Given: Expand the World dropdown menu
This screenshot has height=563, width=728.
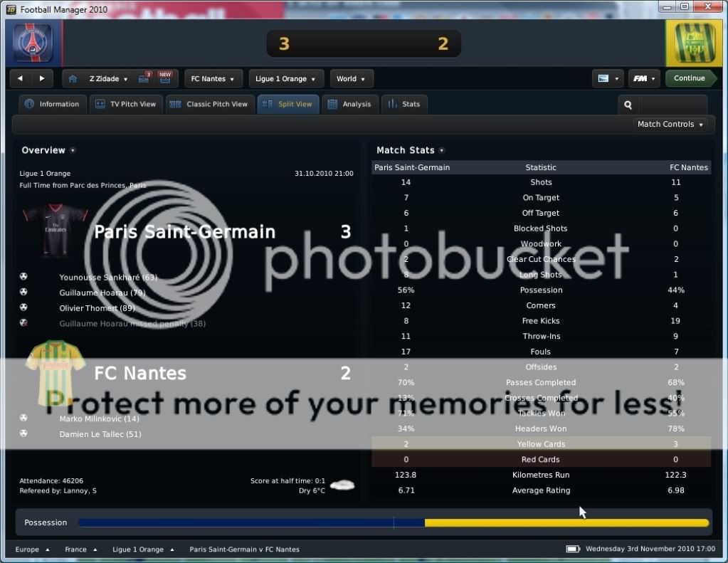Looking at the screenshot, I should pos(351,78).
